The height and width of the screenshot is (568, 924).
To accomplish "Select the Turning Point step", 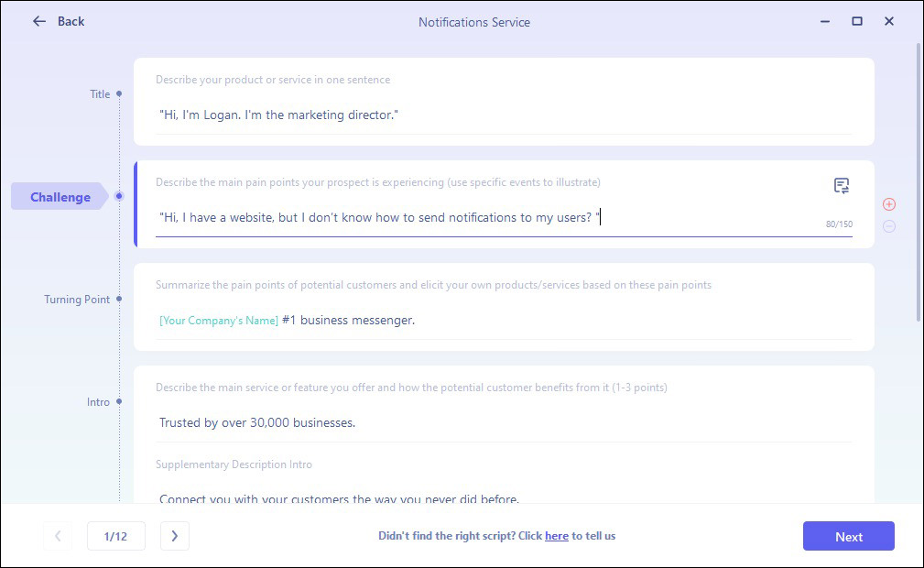I will click(x=77, y=300).
